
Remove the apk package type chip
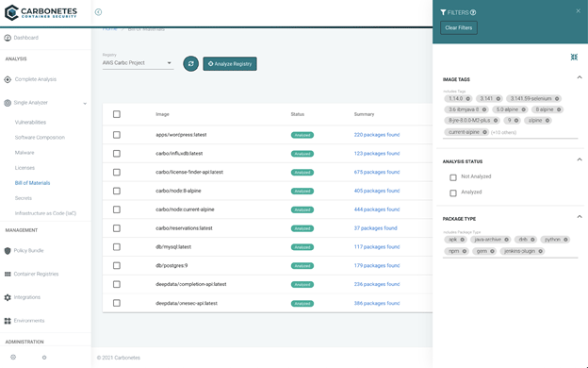[462, 240]
